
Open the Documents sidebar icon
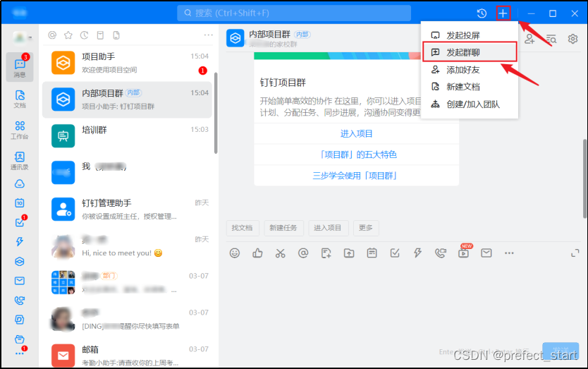(x=20, y=99)
